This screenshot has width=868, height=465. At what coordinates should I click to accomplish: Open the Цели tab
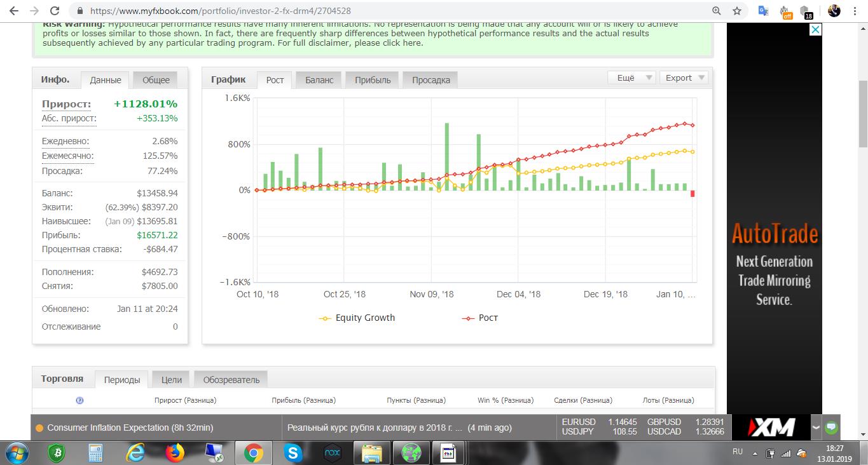[x=171, y=380]
